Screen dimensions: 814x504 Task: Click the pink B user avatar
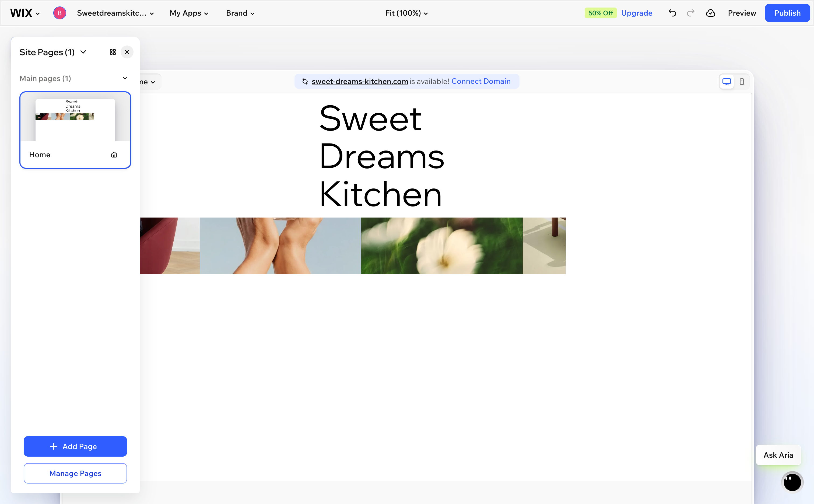click(60, 13)
